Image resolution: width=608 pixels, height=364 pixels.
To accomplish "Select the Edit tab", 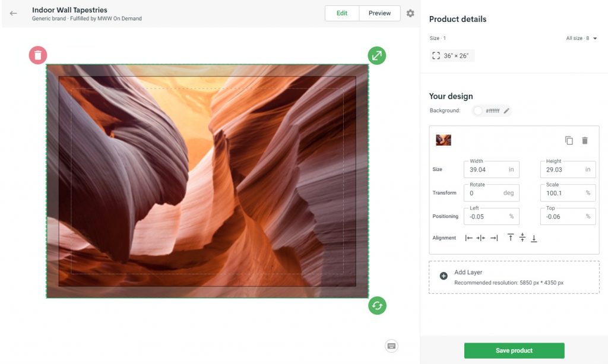I will [x=342, y=13].
